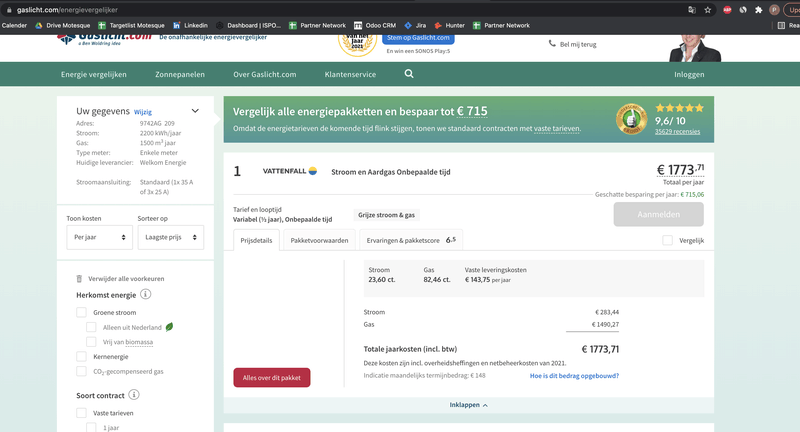Open the Calender bookmark
The image size is (800, 432).
click(x=14, y=26)
